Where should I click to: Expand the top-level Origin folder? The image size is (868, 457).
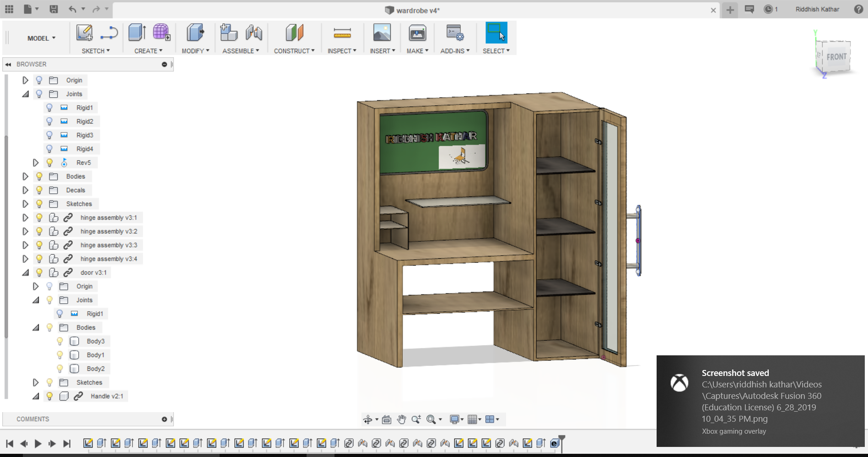[x=26, y=80]
